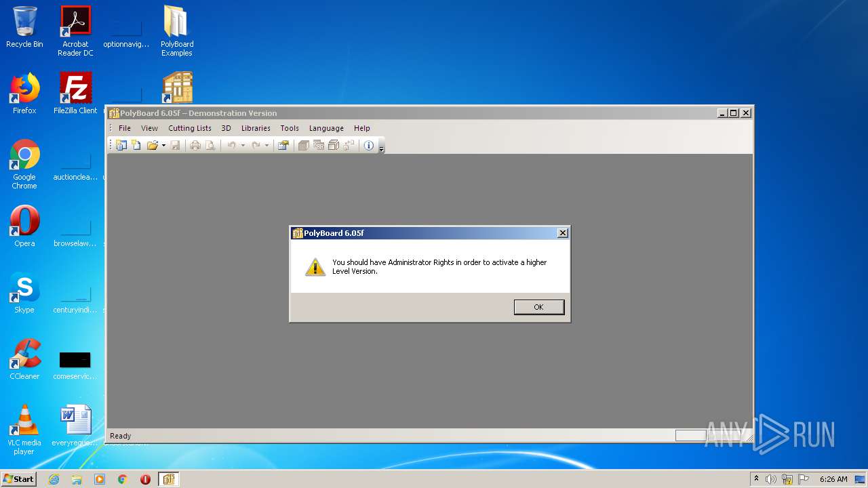868x488 pixels.
Task: Click the network tray icon
Action: point(787,479)
